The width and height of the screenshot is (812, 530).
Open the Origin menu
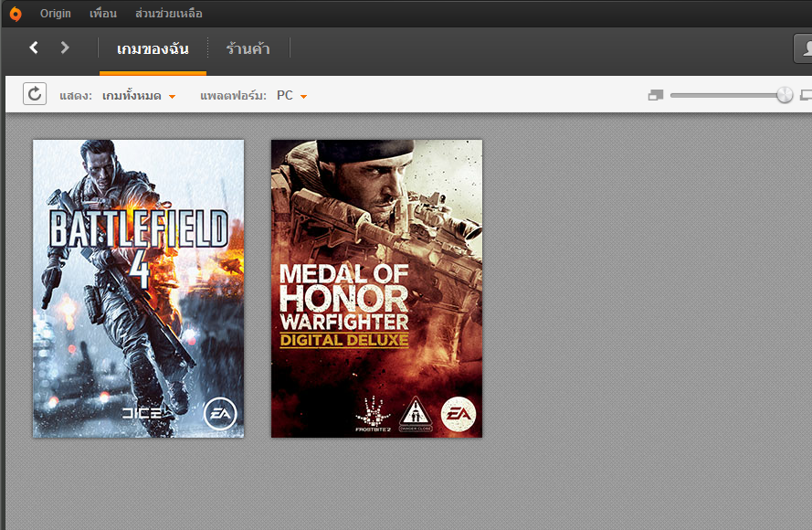[x=56, y=14]
